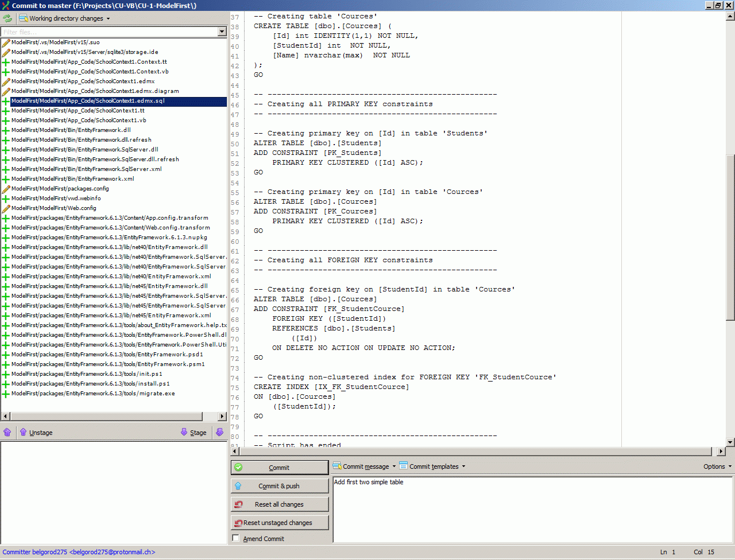Click the file list horizontal scrollbar thumb

(107, 416)
